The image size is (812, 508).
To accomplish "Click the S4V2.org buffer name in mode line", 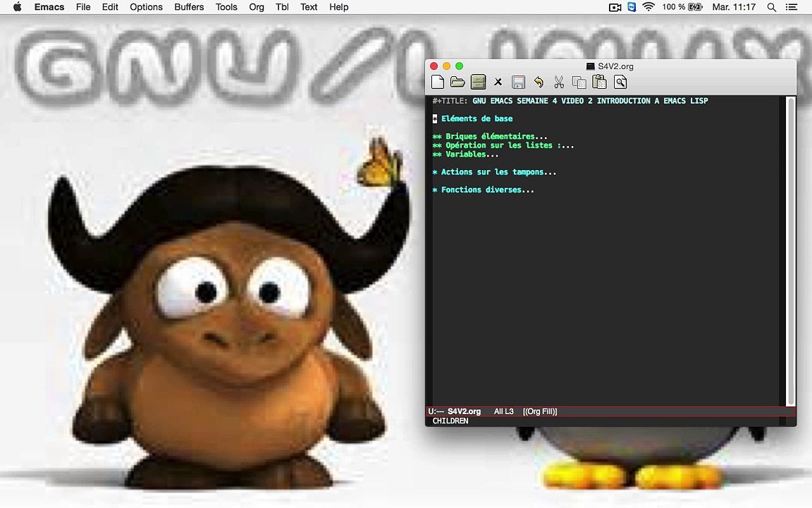I will click(x=464, y=411).
